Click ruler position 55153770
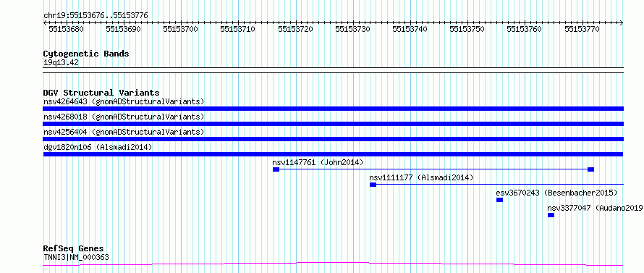644x273 pixels. coord(582,29)
